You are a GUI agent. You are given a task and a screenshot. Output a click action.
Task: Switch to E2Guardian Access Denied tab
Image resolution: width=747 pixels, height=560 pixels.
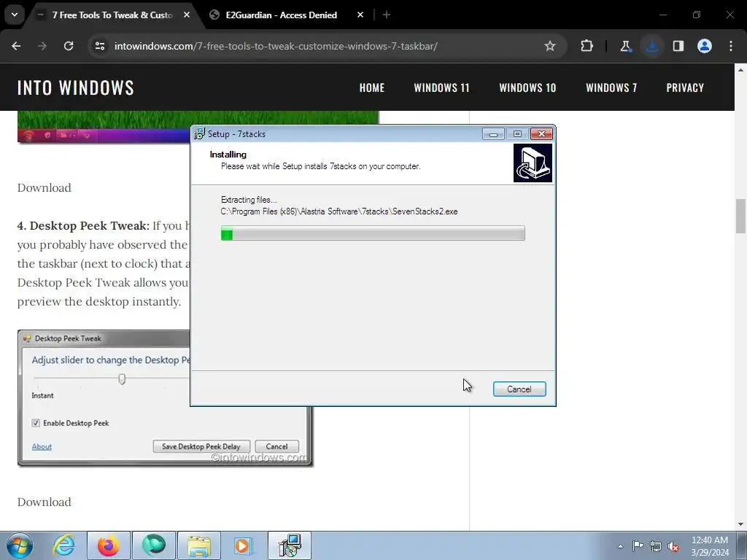pos(282,15)
